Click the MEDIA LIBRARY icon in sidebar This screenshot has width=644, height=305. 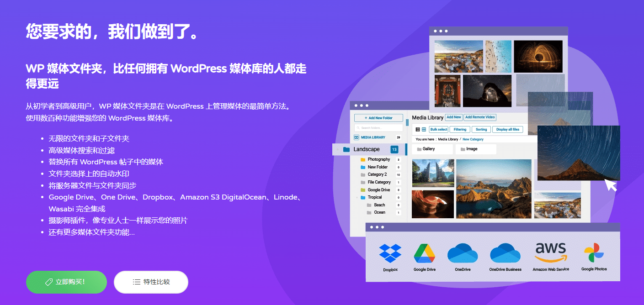point(357,137)
